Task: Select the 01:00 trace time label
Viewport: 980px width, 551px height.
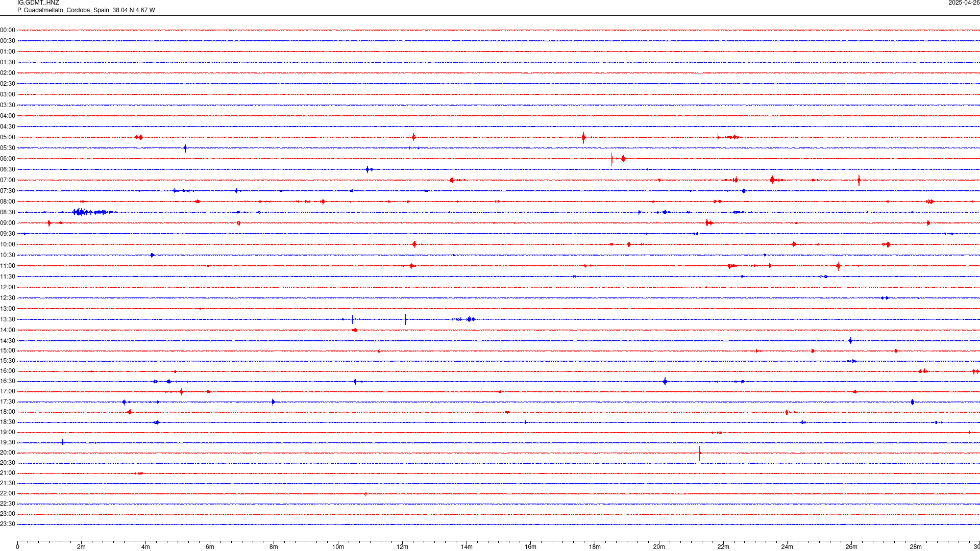Action: pyautogui.click(x=8, y=52)
